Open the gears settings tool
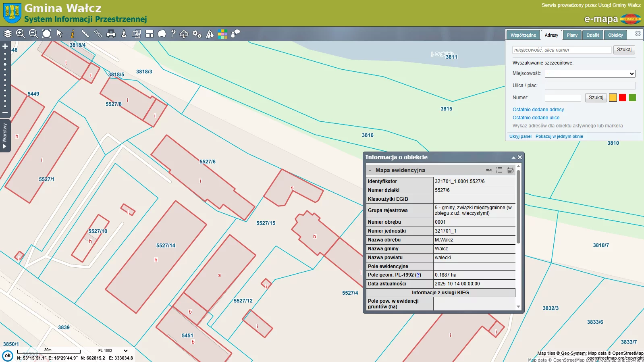 197,34
